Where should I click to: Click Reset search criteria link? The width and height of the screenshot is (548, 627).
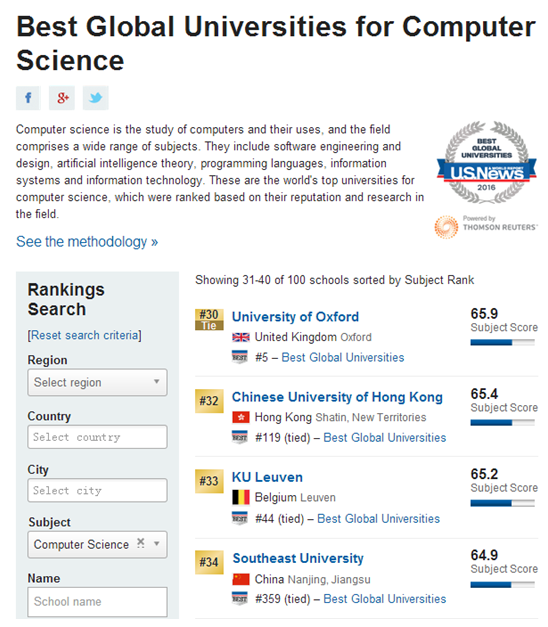click(x=84, y=335)
